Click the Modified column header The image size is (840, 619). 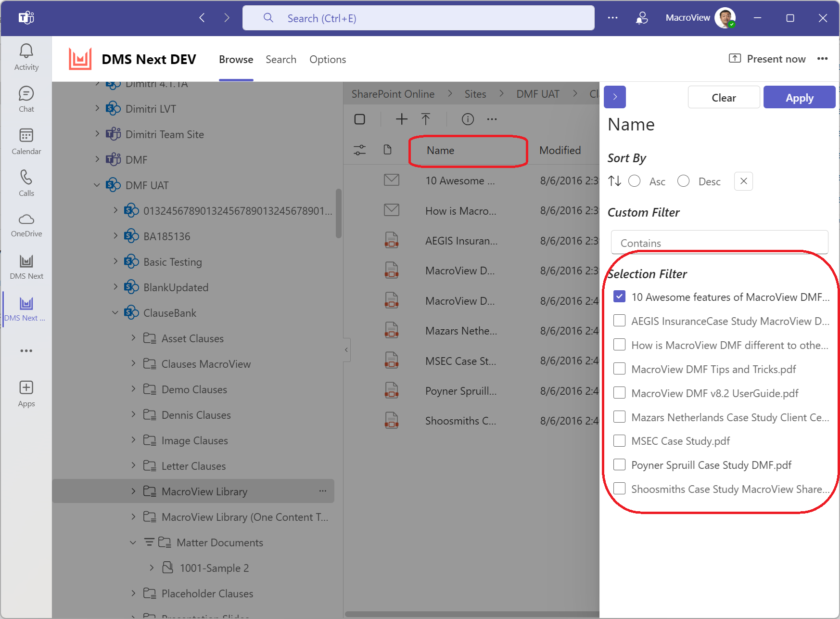(560, 150)
